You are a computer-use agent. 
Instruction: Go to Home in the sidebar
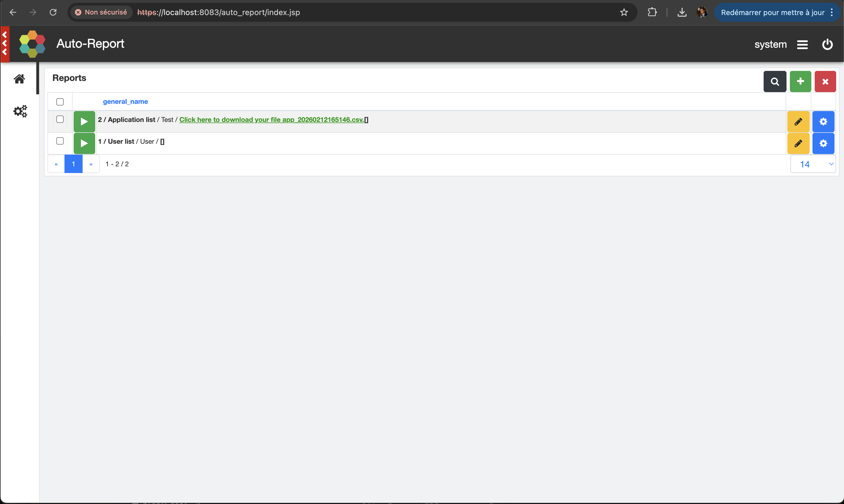(x=19, y=79)
